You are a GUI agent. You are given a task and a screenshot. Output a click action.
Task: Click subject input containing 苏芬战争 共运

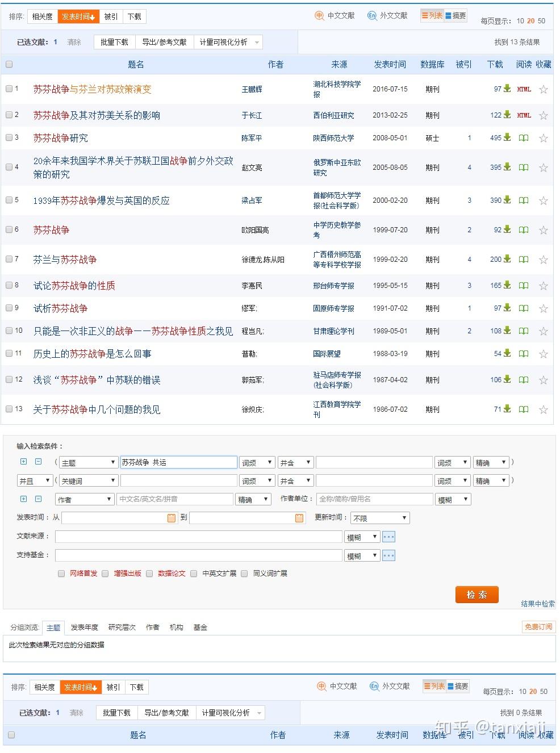[179, 462]
